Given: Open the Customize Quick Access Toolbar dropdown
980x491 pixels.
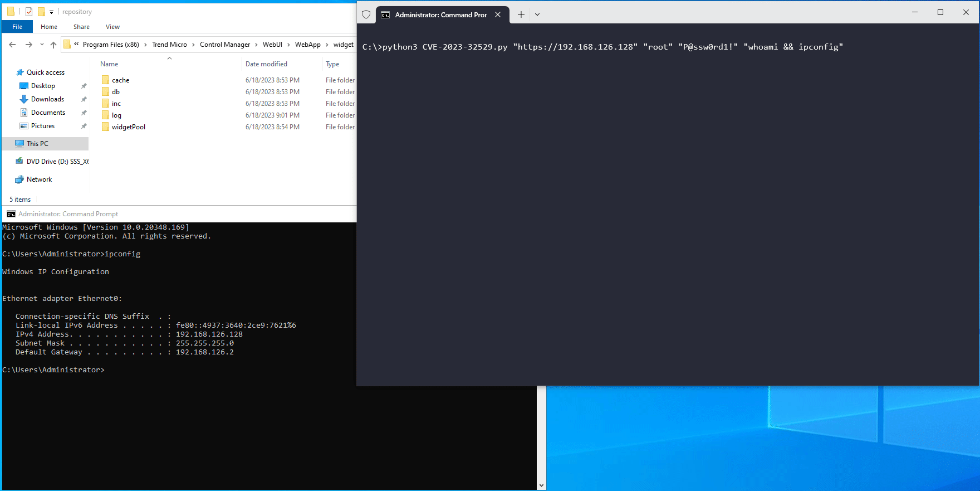Looking at the screenshot, I should (x=51, y=12).
